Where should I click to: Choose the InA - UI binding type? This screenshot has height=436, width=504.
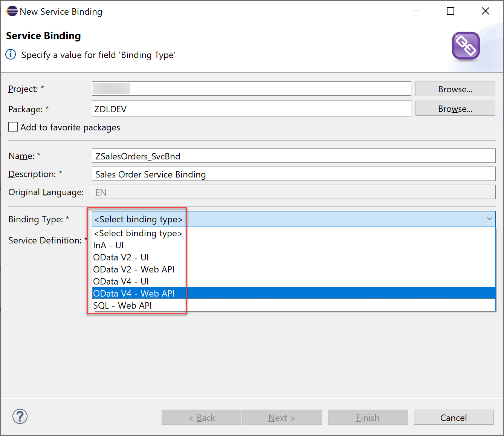[294, 245]
